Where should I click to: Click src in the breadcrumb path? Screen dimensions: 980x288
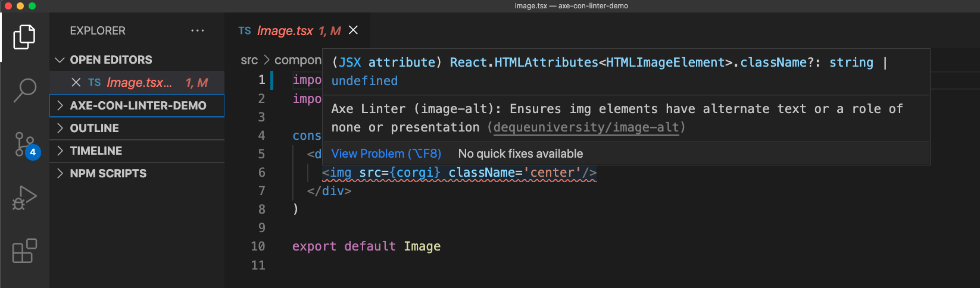coord(249,60)
